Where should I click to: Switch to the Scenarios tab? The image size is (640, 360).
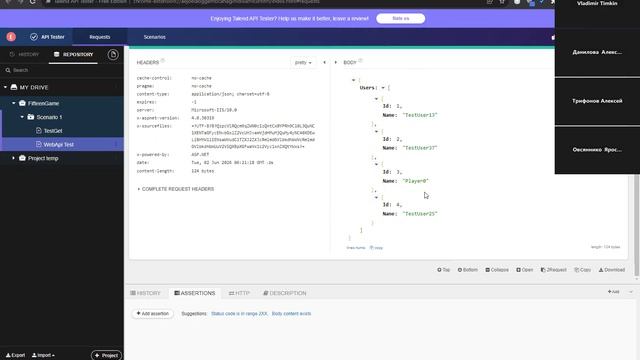tap(154, 37)
